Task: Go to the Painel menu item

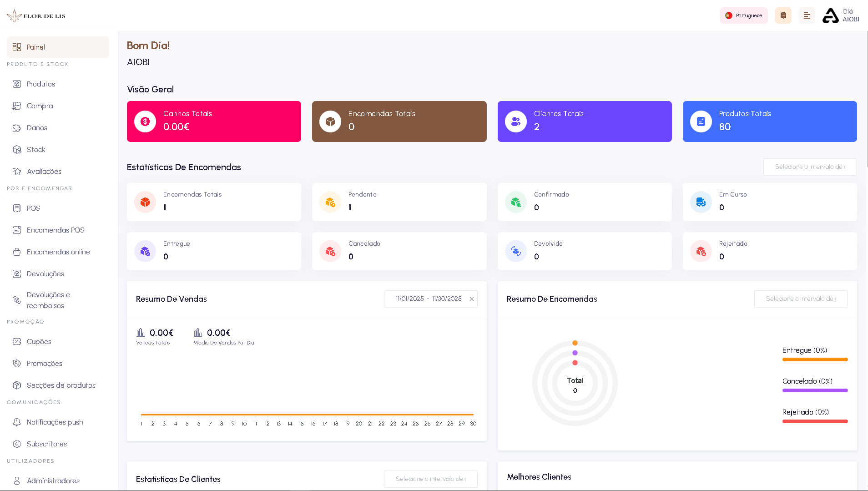Action: pos(58,47)
